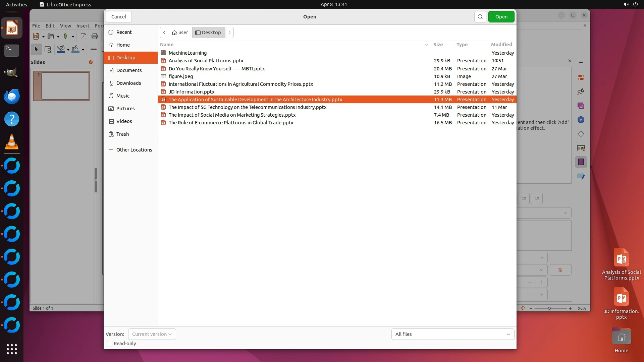Screen dimensions: 644x362
Task: Expand the Version dropdown
Action: (x=152, y=334)
